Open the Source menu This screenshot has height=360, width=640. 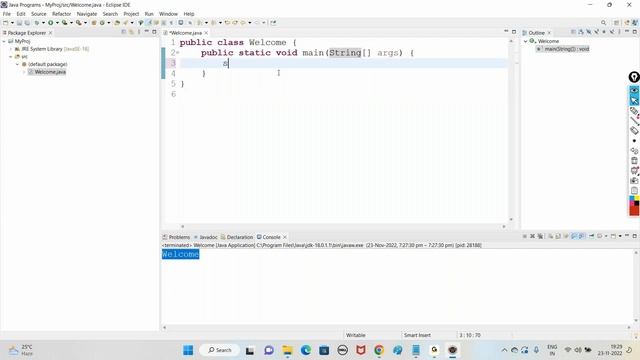[x=39, y=14]
